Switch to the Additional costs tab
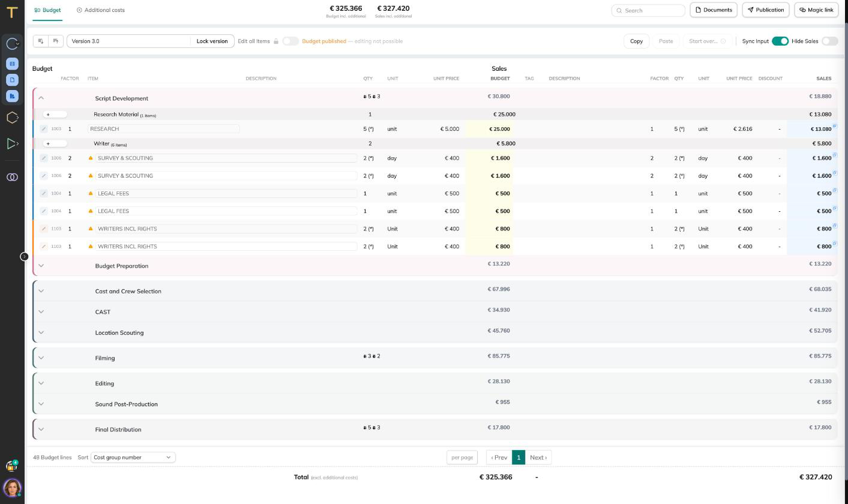The height and width of the screenshot is (504, 848). (101, 10)
